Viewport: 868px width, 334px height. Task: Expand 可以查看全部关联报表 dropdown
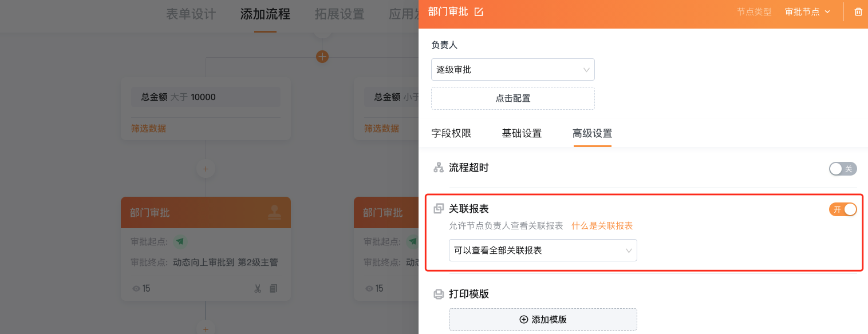(543, 250)
